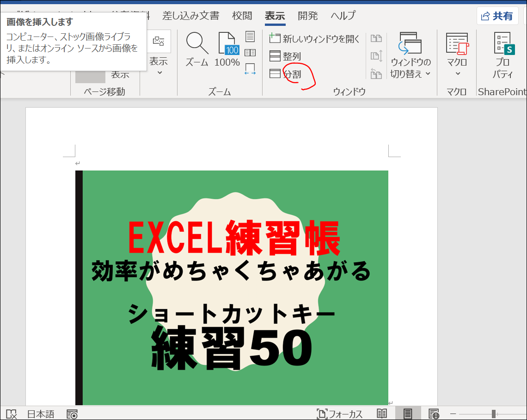The width and height of the screenshot is (527, 420).
Task: Select the one page view icon
Action: 250,37
